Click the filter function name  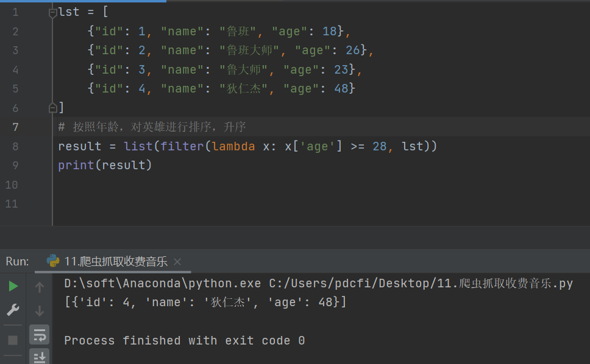click(x=182, y=146)
